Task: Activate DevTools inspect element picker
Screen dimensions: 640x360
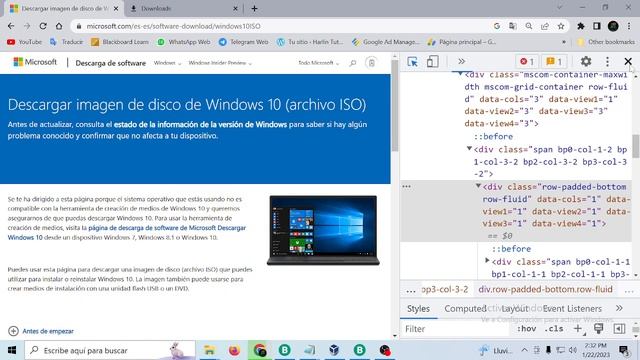Action: click(x=412, y=62)
